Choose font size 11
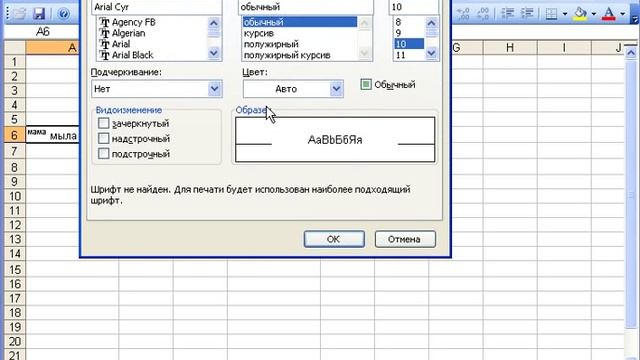The height and width of the screenshot is (360, 640). (401, 55)
